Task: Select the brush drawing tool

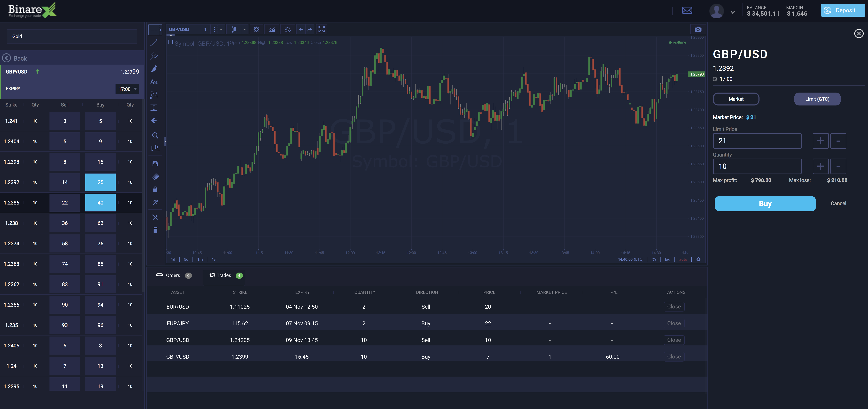Action: coord(154,69)
